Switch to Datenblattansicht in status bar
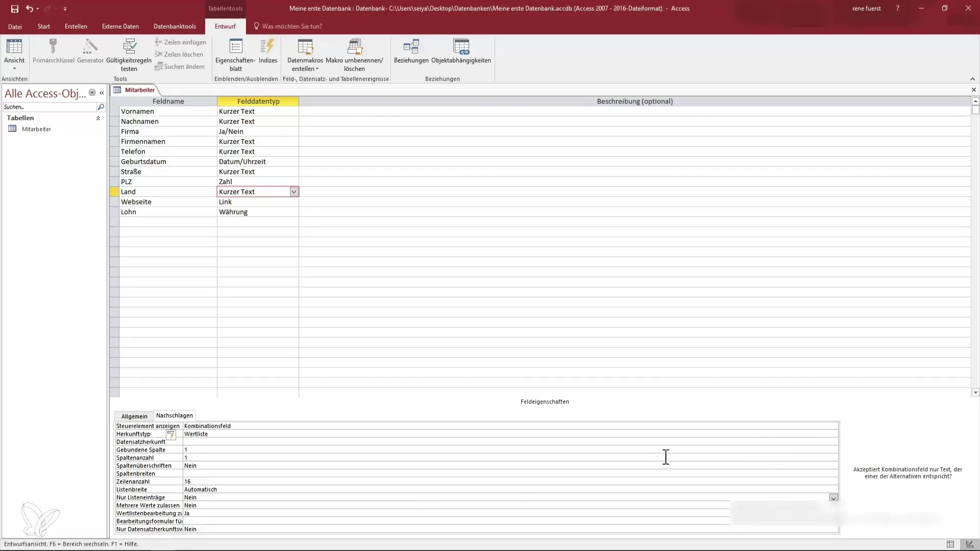 point(950,544)
